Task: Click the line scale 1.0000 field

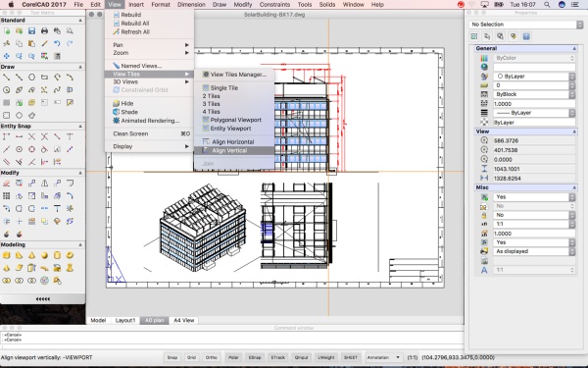Action: 534,104
